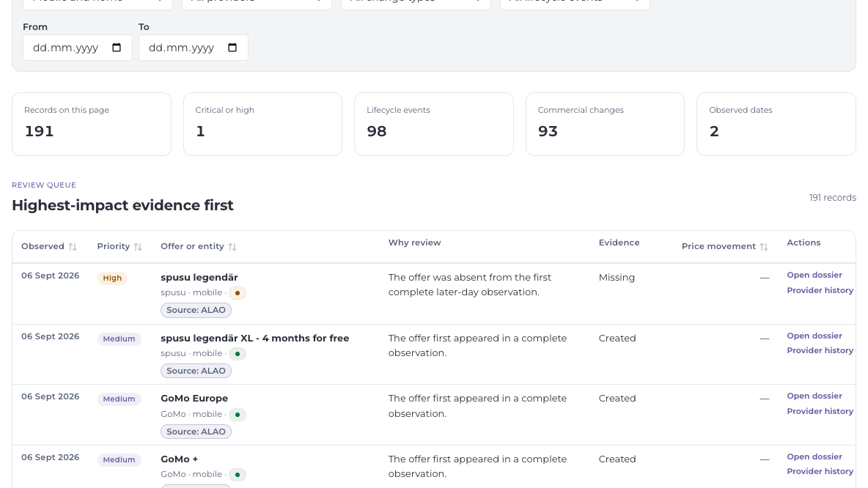
Task: Click the 'Commercial changes' summary card
Action: coord(605,124)
